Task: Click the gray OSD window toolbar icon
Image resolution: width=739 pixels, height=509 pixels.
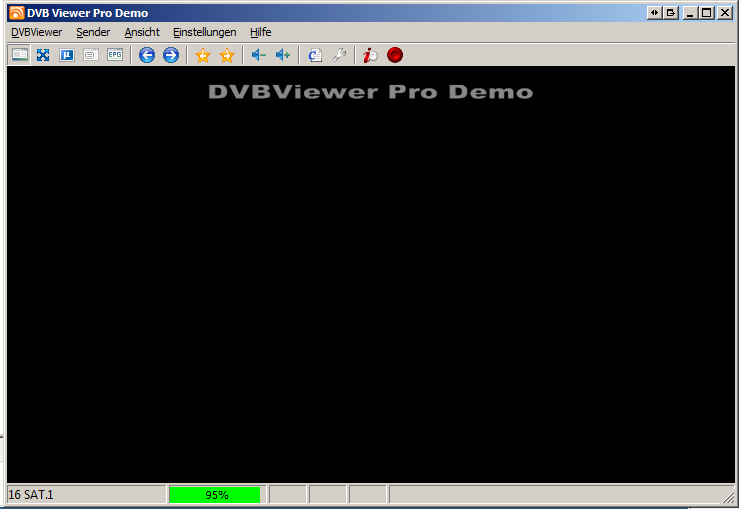Action: [91, 55]
